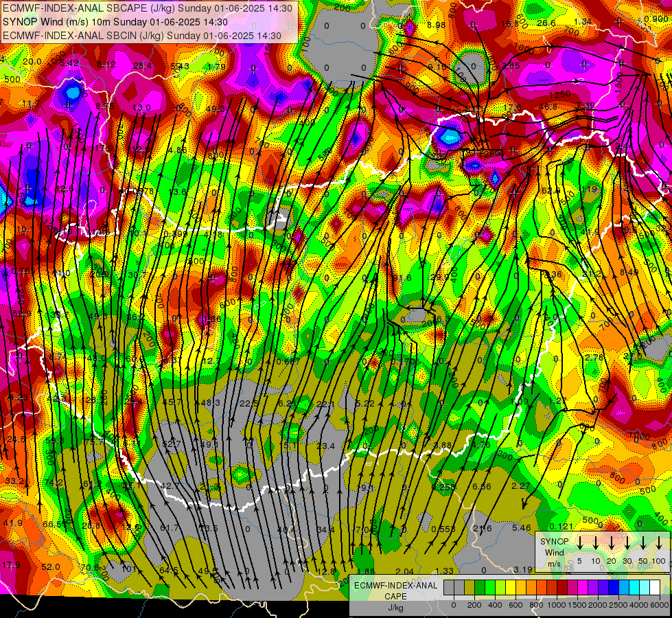
Task: Pick the dark red swatch in CAPE legend
Action: [x=562, y=588]
